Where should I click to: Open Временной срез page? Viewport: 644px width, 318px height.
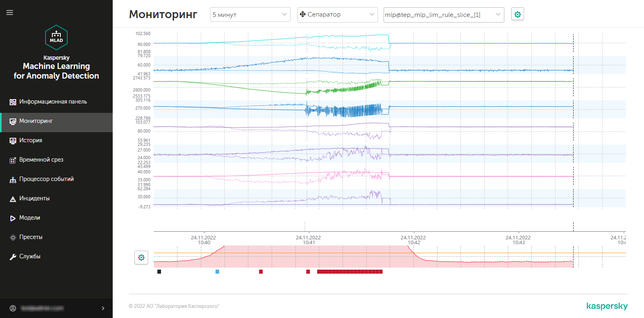click(x=41, y=160)
